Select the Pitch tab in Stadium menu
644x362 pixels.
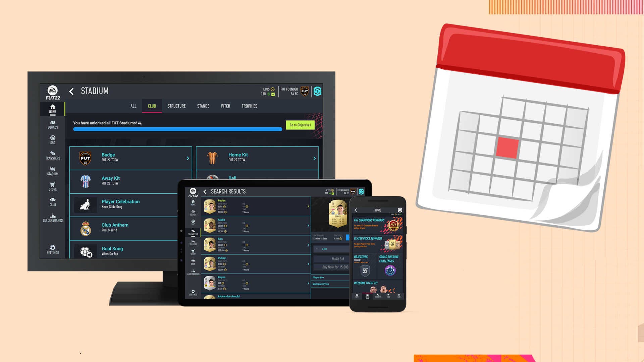click(x=226, y=106)
